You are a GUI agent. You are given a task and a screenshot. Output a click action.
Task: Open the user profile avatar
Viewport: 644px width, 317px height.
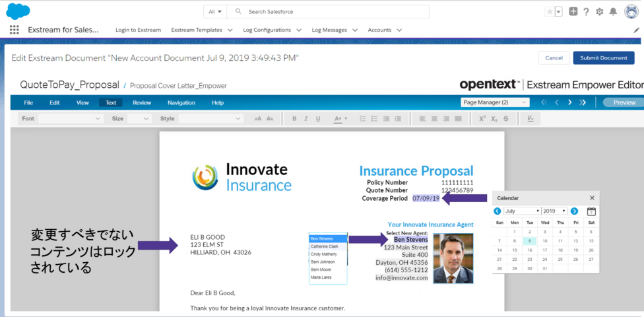pos(631,11)
